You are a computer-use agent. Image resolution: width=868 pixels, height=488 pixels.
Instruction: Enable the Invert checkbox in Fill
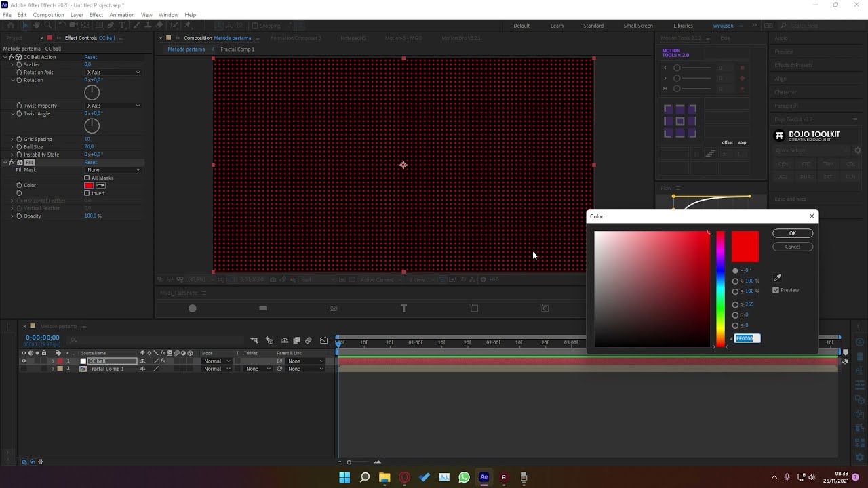click(x=87, y=193)
